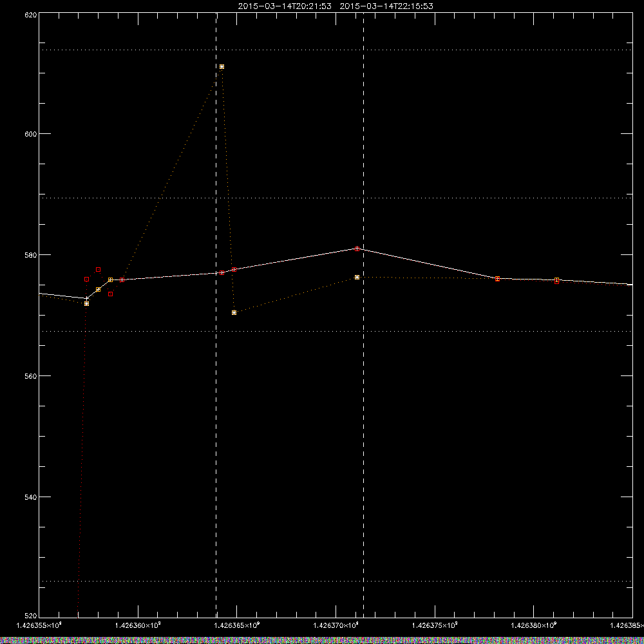Image resolution: width=644 pixels, height=644 pixels.
Task: Select the y-axis label 600
Action: (x=31, y=134)
